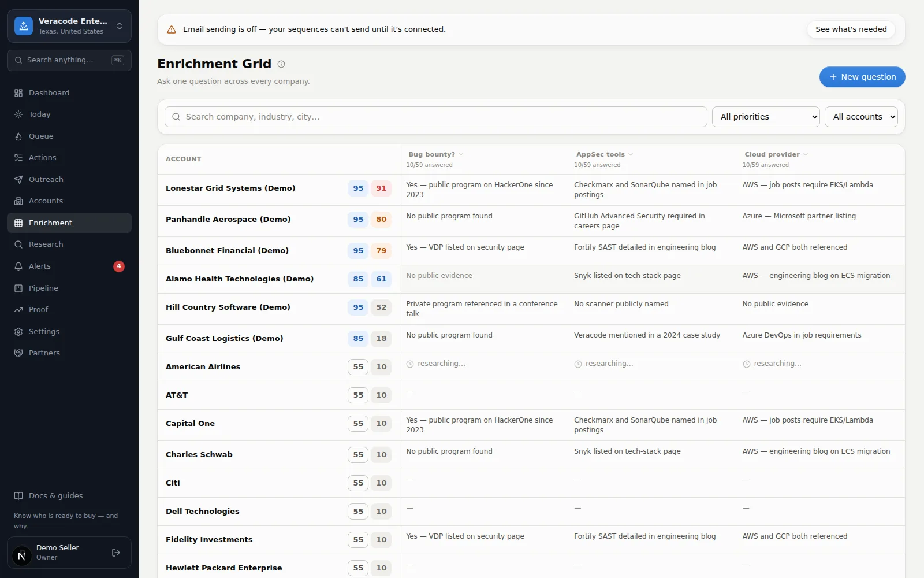924x578 pixels.
Task: Click the info icon next to Enrichment Grid
Action: tap(281, 64)
